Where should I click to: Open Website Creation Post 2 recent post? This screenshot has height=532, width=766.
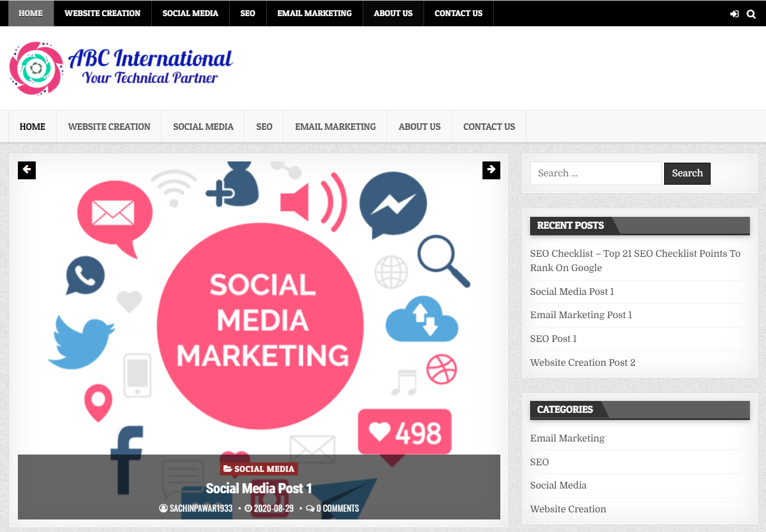pyautogui.click(x=583, y=362)
